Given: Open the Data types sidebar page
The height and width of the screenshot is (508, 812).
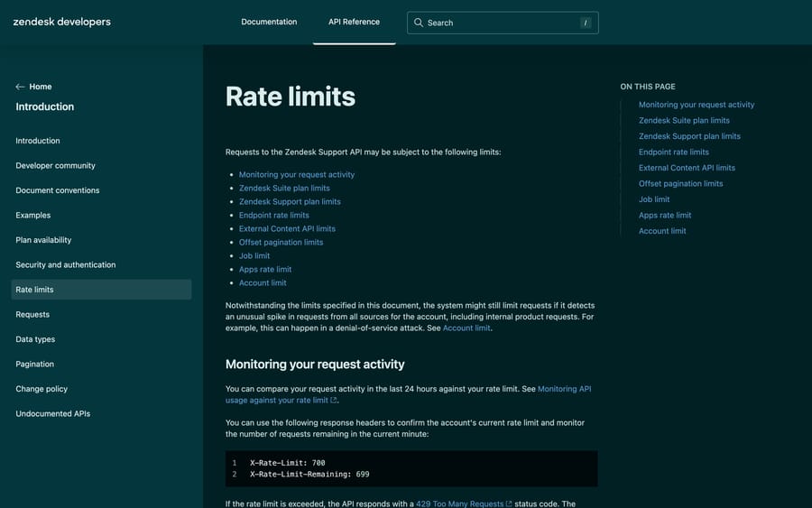Looking at the screenshot, I should 35,339.
